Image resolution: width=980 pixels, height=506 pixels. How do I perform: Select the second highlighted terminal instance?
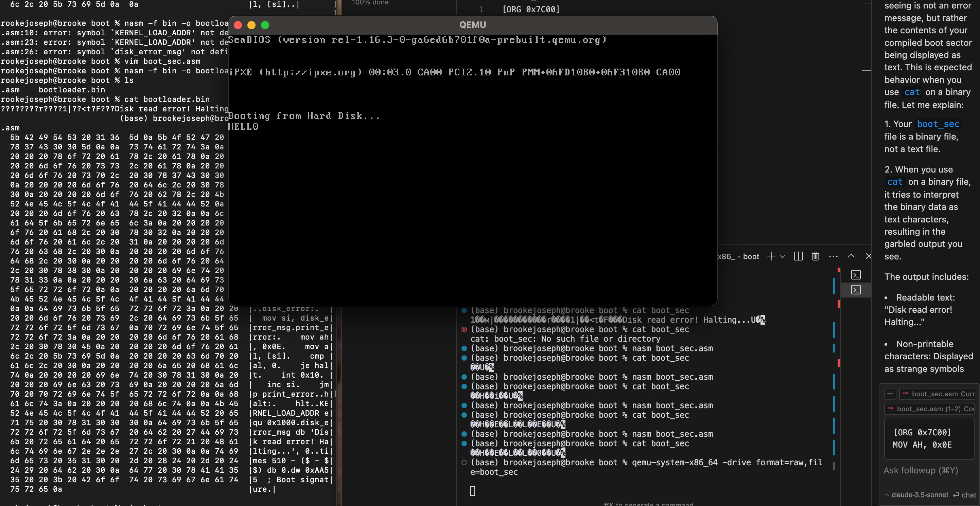tap(856, 290)
